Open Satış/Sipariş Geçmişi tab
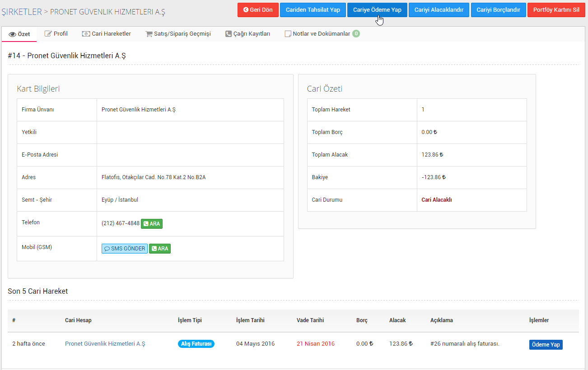 pos(178,34)
